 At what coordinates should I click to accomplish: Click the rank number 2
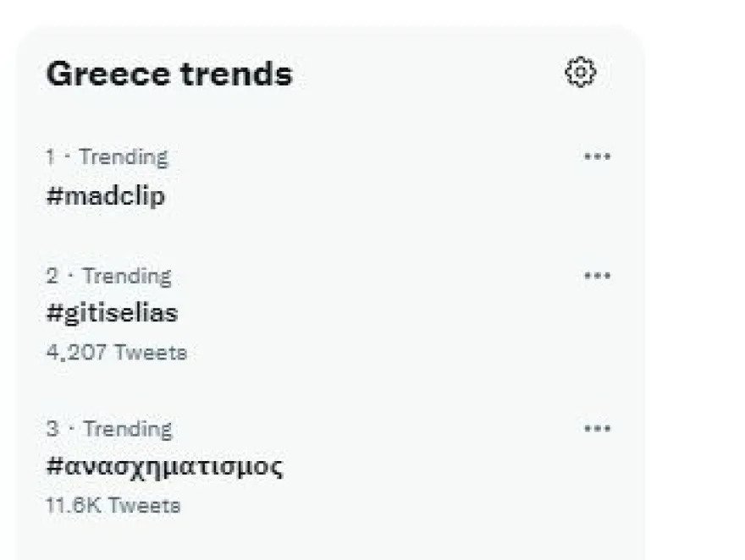[x=52, y=276]
